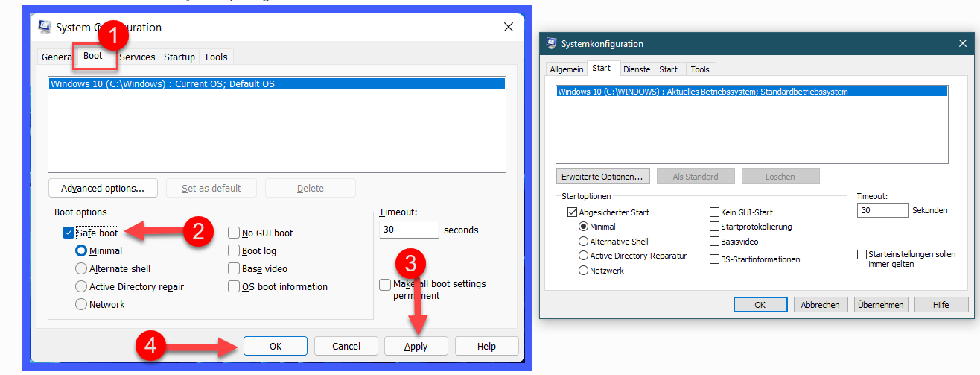
Task: Click the Löschen button
Action: click(x=780, y=177)
